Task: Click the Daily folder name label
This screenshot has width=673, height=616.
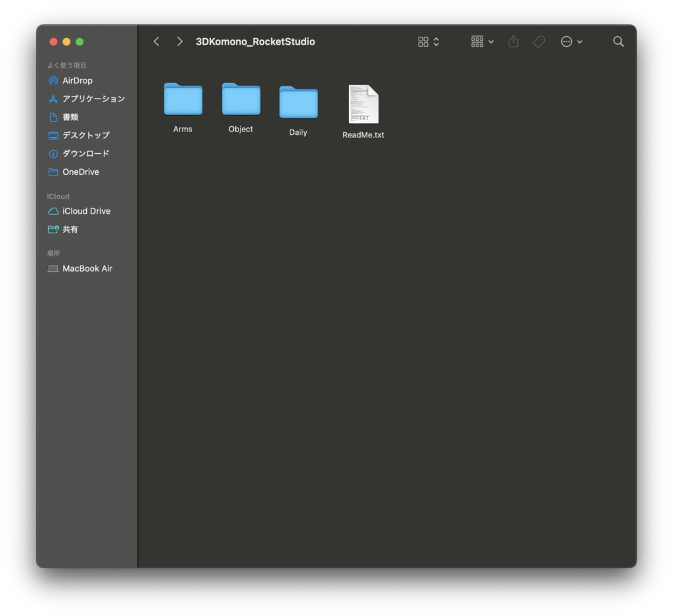Action: pyautogui.click(x=298, y=132)
